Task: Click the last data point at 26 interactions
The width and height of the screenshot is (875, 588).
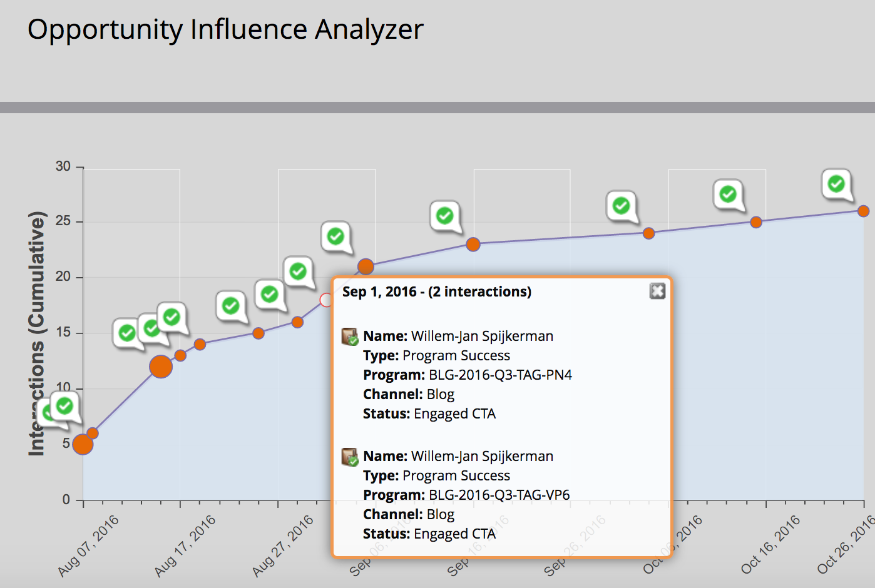Action: coord(863,211)
